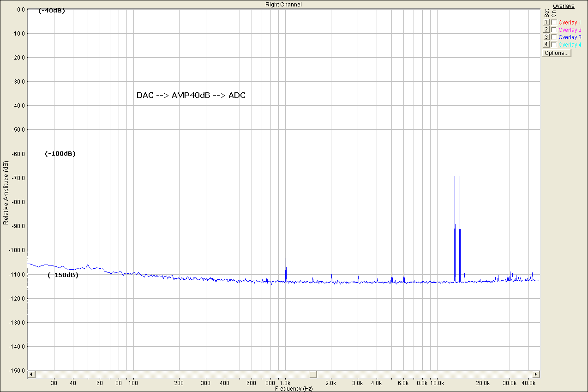Click the 10.0k frequency axis tick label
Screen dimensions: 588x392
[437, 383]
